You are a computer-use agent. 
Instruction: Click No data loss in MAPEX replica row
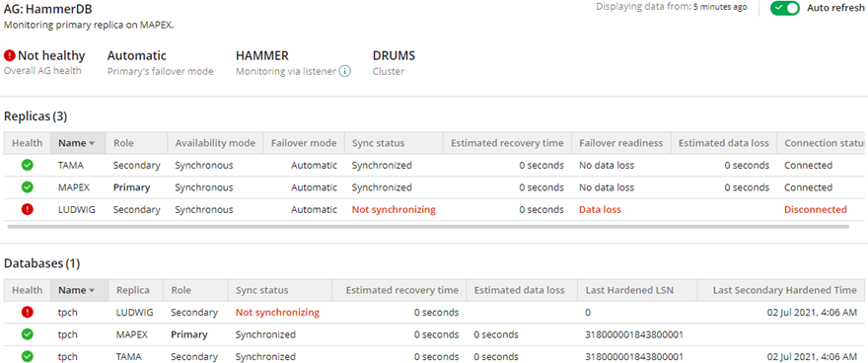[607, 187]
